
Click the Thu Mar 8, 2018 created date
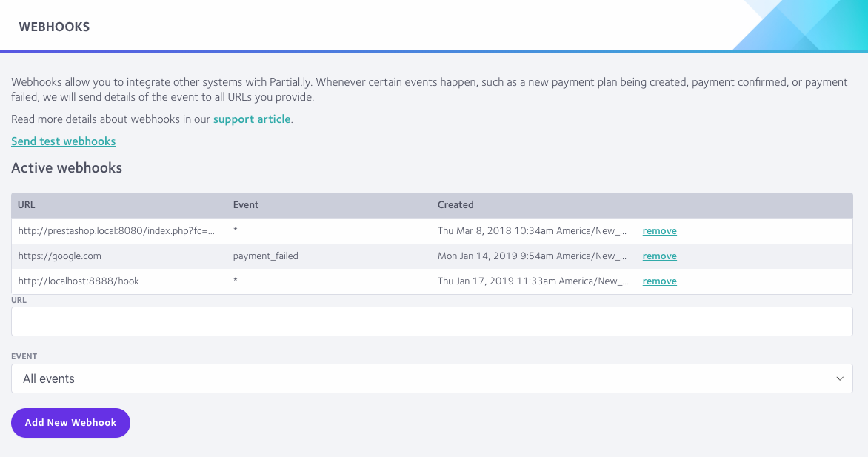(532, 231)
